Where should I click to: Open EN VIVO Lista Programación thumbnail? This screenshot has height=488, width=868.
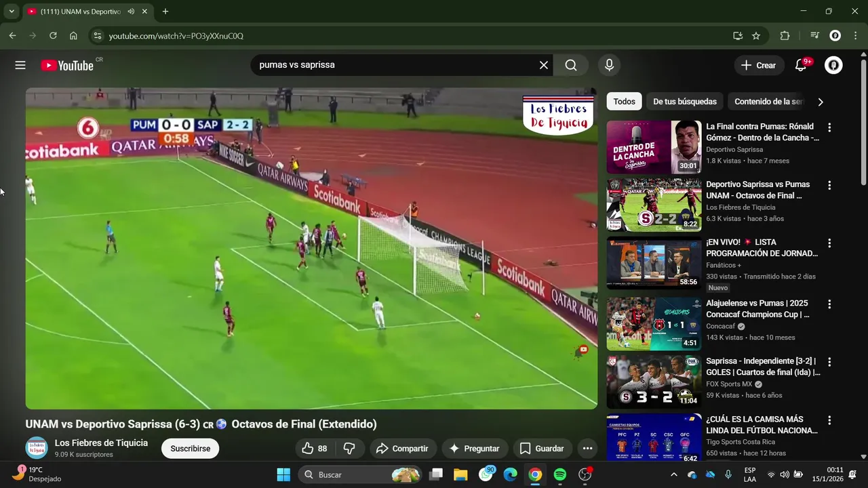coord(654,263)
